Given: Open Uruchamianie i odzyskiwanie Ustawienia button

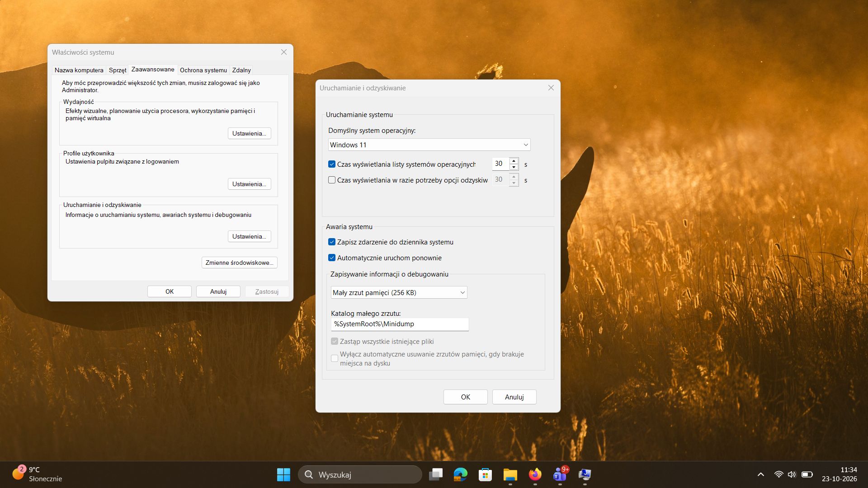Looking at the screenshot, I should click(x=249, y=236).
